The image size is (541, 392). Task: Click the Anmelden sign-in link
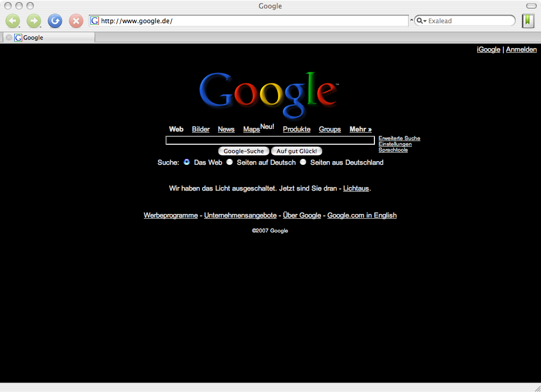coord(521,49)
